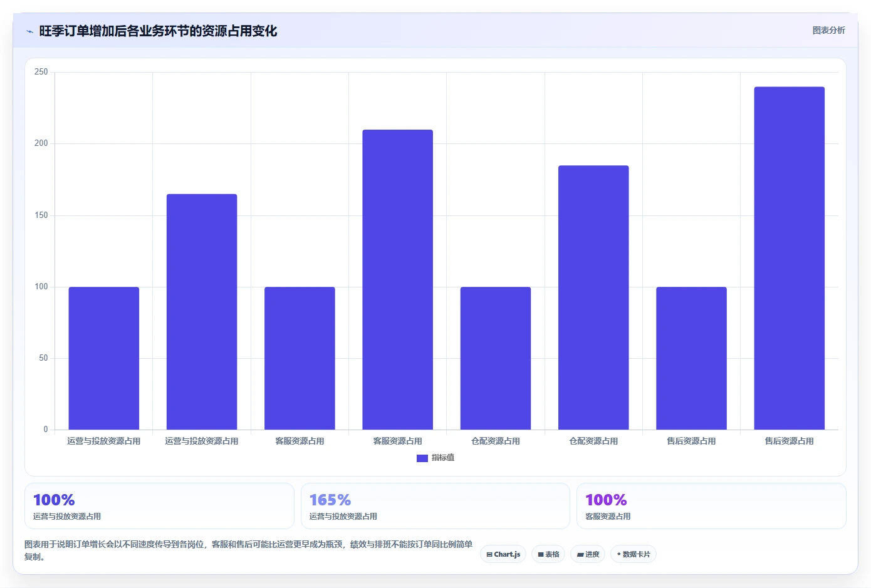The image size is (871, 588).
Task: Click the 250 y-axis tick label
Action: coord(41,72)
